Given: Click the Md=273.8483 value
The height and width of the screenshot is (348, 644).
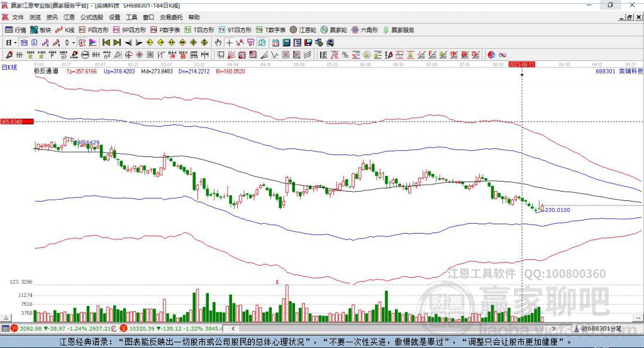Looking at the screenshot, I should point(157,71).
